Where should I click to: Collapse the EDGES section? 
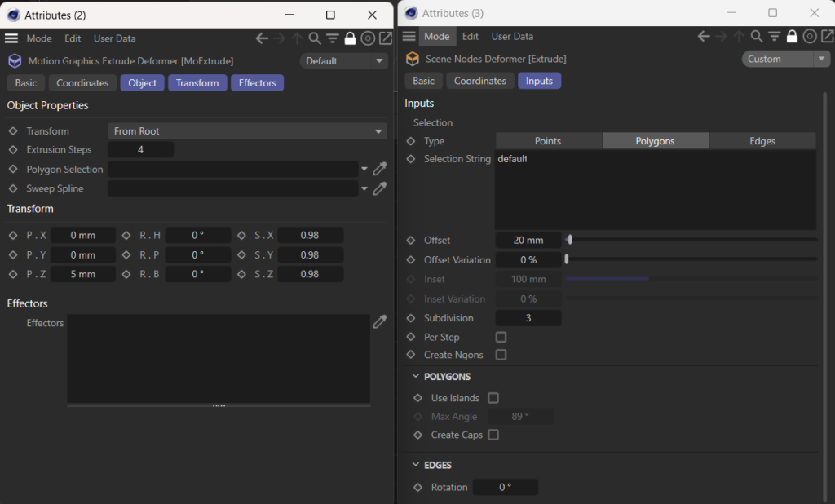coord(417,465)
